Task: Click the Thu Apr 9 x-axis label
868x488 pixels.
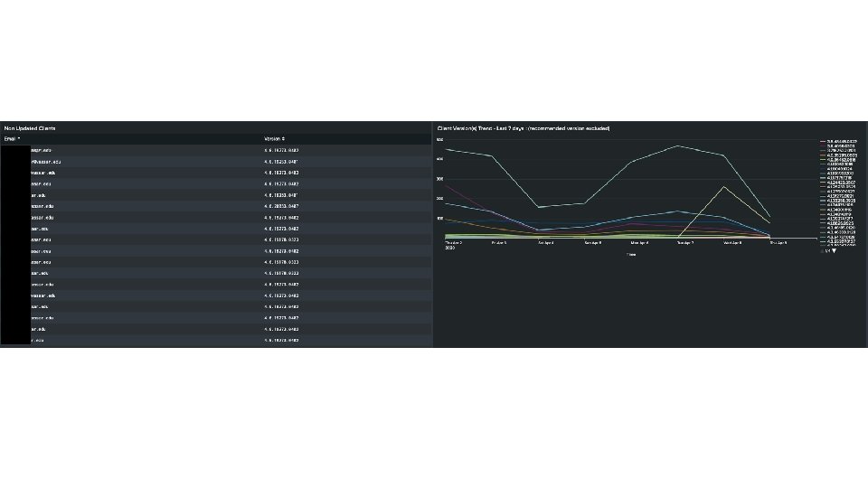Action: click(778, 243)
